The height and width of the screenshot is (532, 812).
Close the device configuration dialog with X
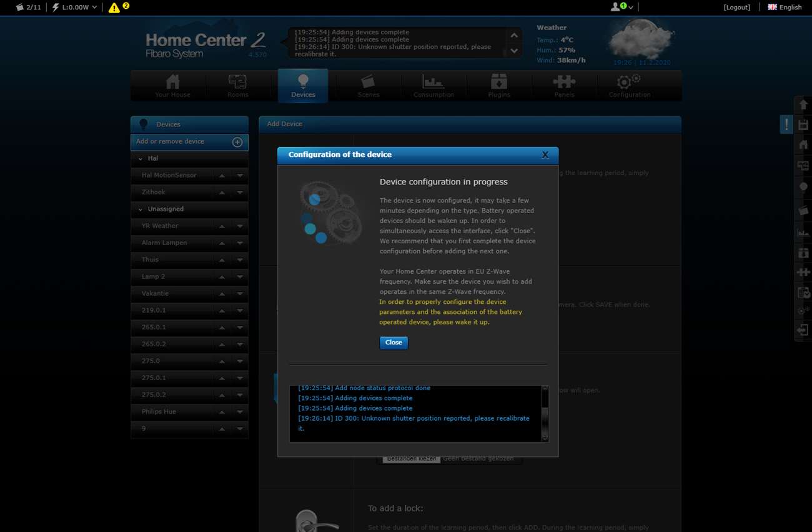(x=545, y=155)
